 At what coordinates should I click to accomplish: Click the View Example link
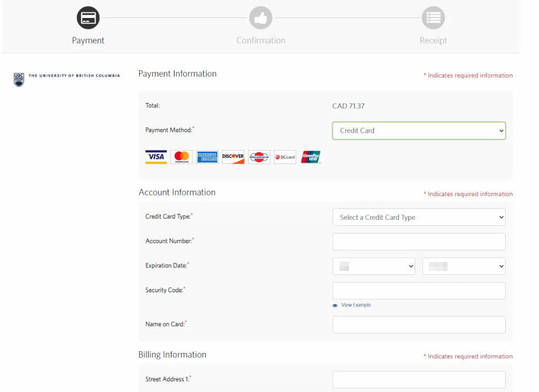(356, 305)
